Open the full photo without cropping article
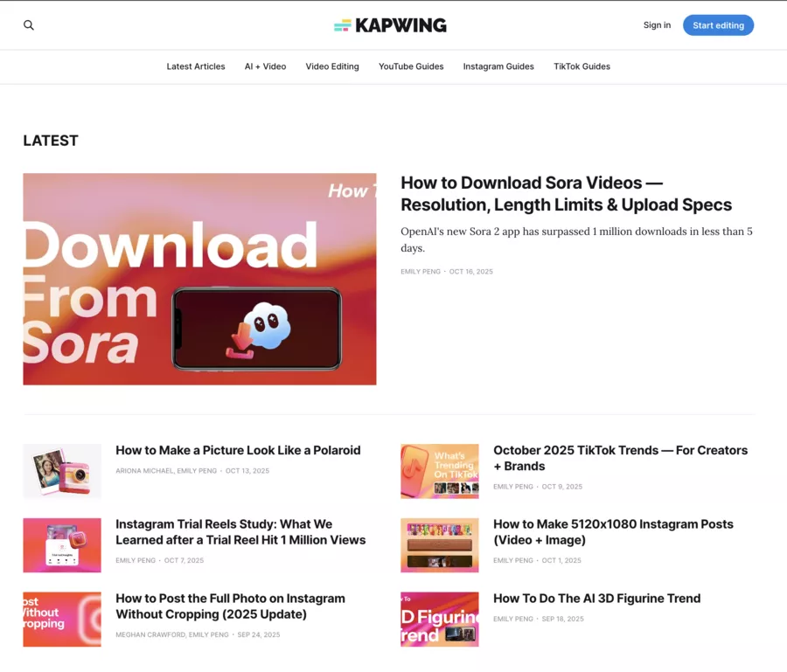This screenshot has width=787, height=672. tap(230, 606)
